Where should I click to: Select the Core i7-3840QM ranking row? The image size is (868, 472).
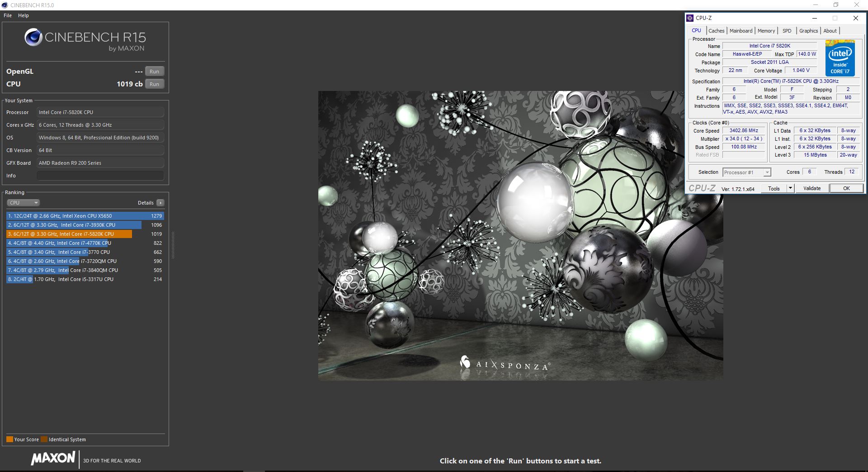point(85,270)
